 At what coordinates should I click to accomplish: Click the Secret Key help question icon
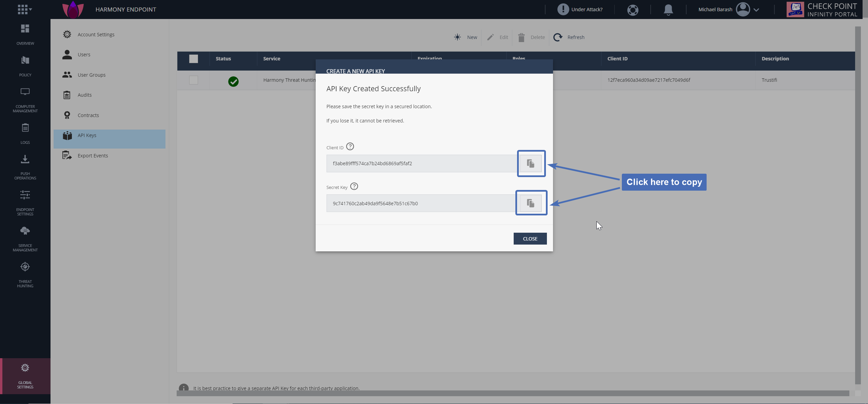click(354, 186)
